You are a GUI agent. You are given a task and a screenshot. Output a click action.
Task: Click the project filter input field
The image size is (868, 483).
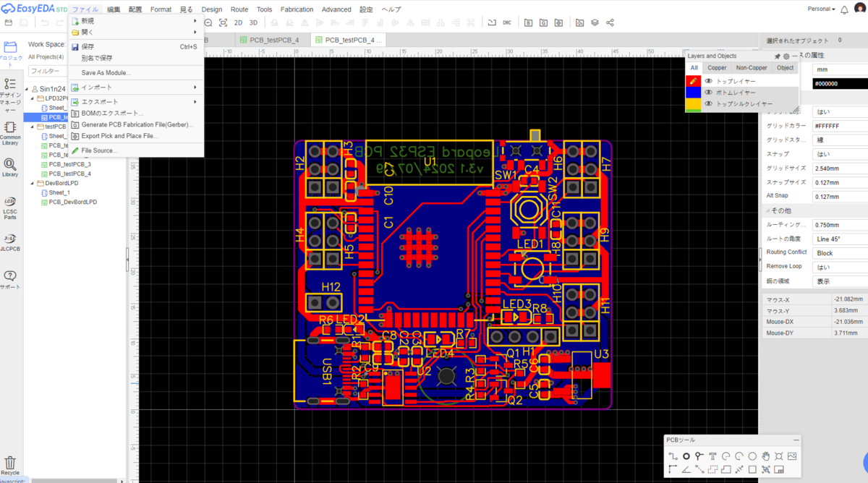tap(48, 71)
